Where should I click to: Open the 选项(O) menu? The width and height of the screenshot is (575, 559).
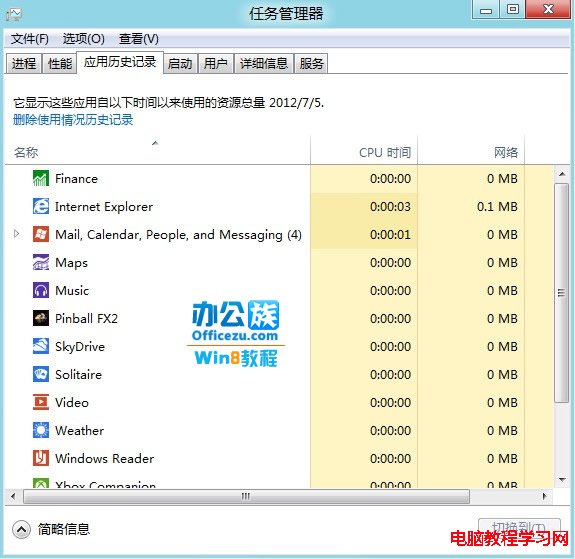pyautogui.click(x=84, y=39)
